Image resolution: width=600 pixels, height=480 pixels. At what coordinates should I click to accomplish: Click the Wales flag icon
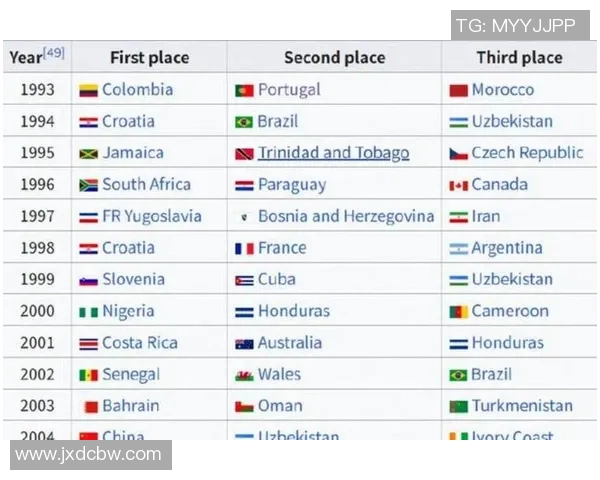click(244, 375)
